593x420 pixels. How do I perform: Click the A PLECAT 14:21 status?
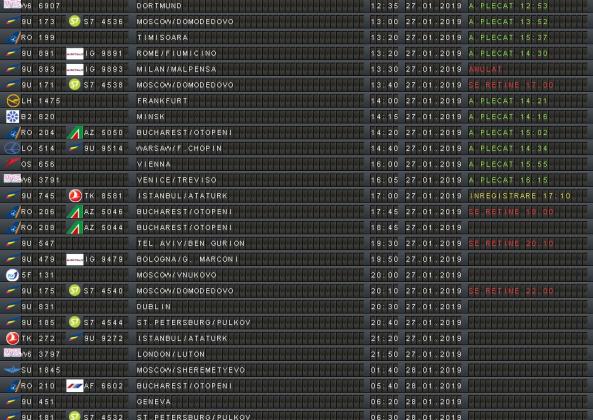click(x=509, y=101)
